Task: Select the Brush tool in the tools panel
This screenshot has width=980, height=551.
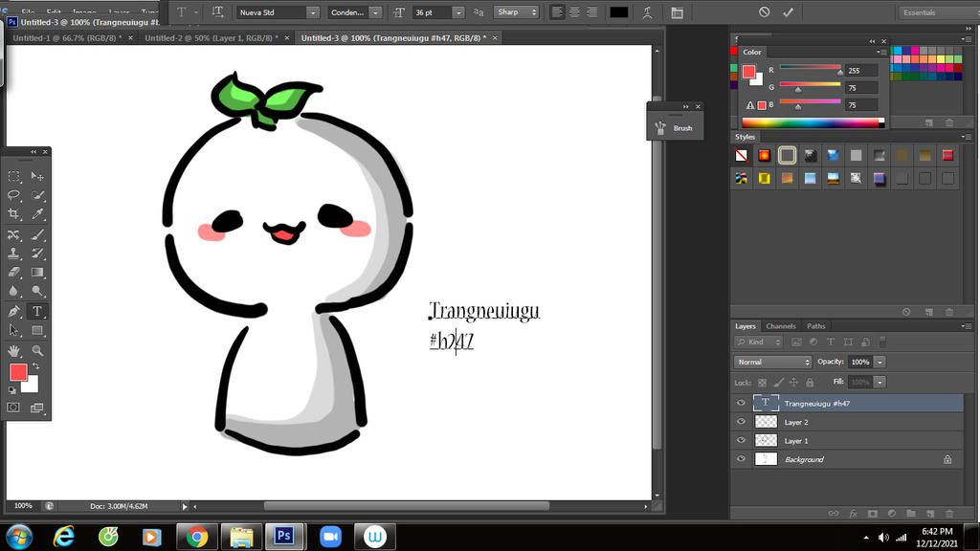Action: 37,235
